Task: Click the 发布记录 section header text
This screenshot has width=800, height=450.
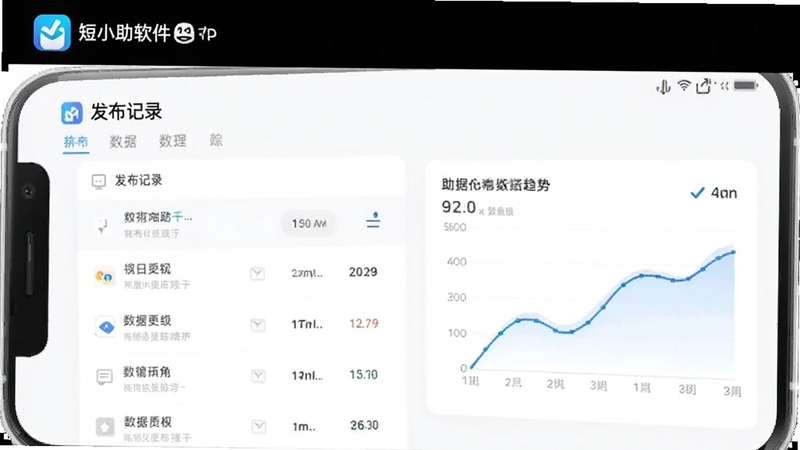Action: (x=138, y=180)
